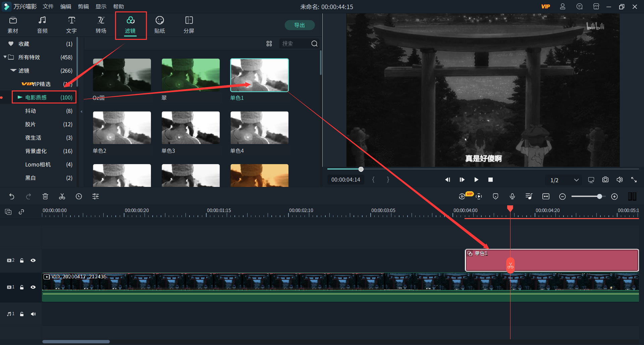
Task: Switch to the 音频 audio tab
Action: coord(42,25)
